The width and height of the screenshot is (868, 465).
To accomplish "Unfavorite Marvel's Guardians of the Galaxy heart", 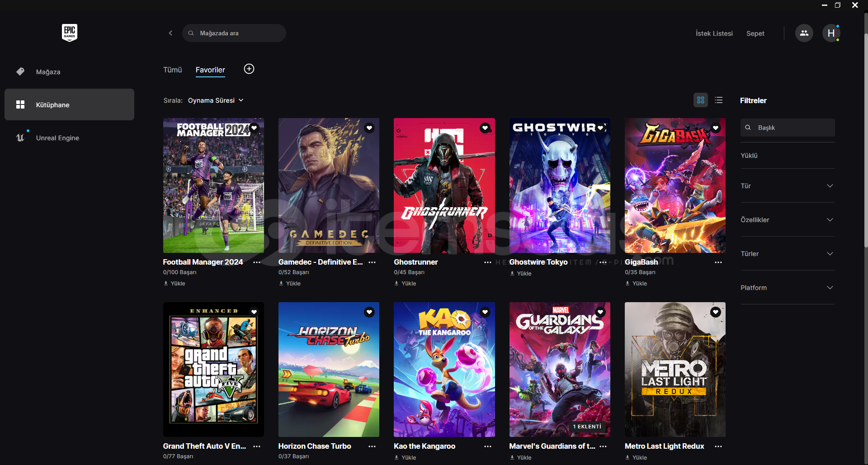I will pyautogui.click(x=600, y=312).
